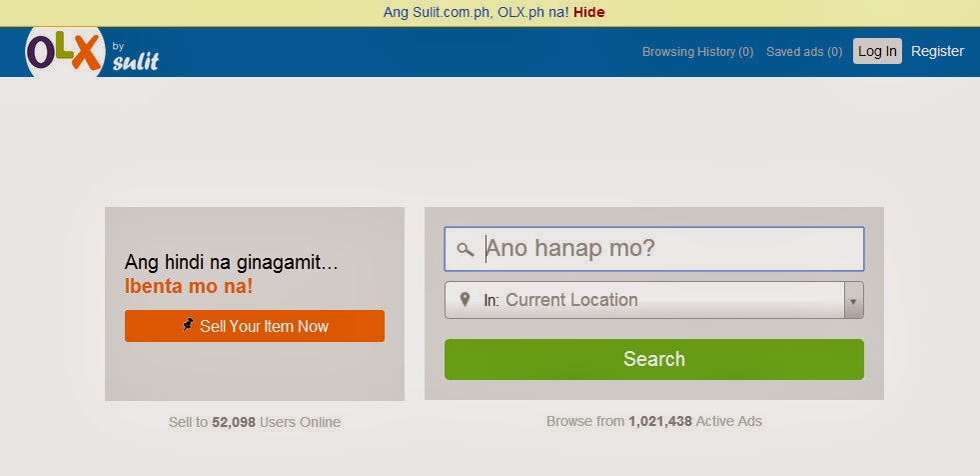Click 'Ibenta mo na!' text
980x476 pixels.
[189, 286]
